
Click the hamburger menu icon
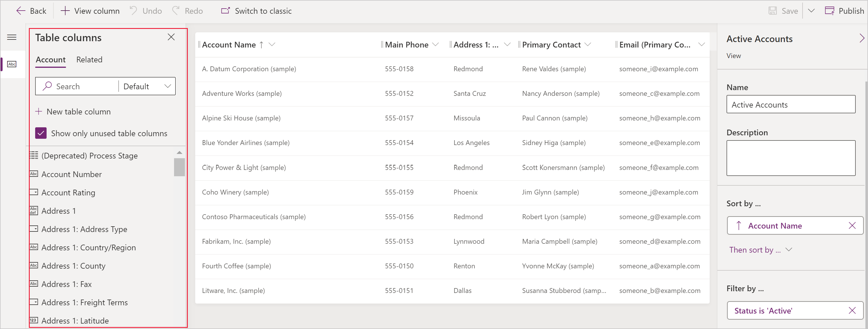click(12, 37)
